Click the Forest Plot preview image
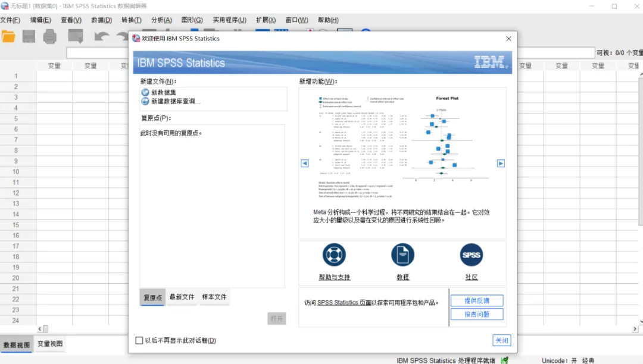The height and width of the screenshot is (364, 643). click(x=402, y=146)
